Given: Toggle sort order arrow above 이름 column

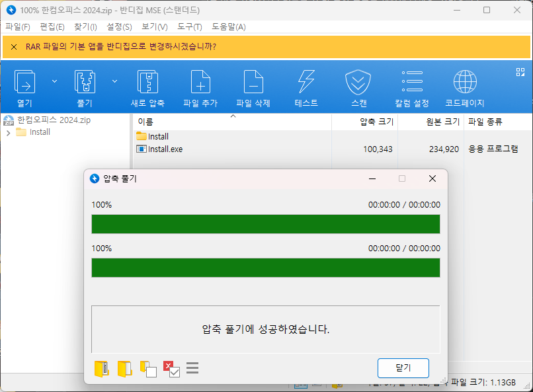Looking at the screenshot, I should pos(233,116).
